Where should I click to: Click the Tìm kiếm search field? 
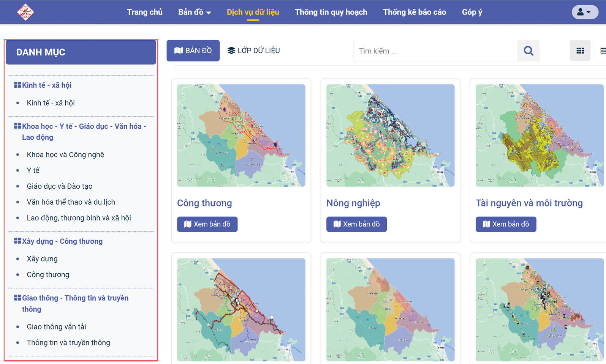[435, 51]
